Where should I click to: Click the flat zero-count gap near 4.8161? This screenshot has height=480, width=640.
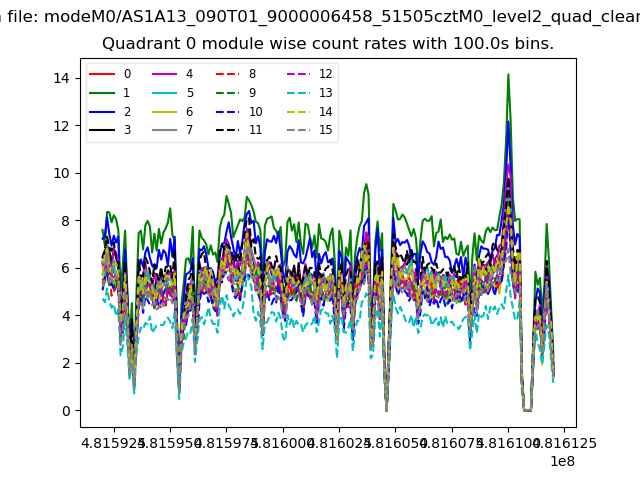tap(527, 410)
